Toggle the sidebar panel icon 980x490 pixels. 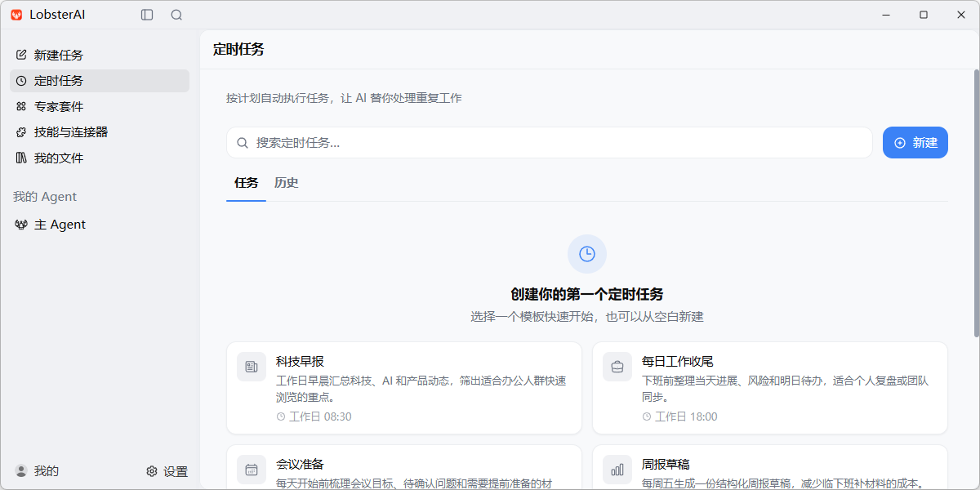pyautogui.click(x=147, y=15)
